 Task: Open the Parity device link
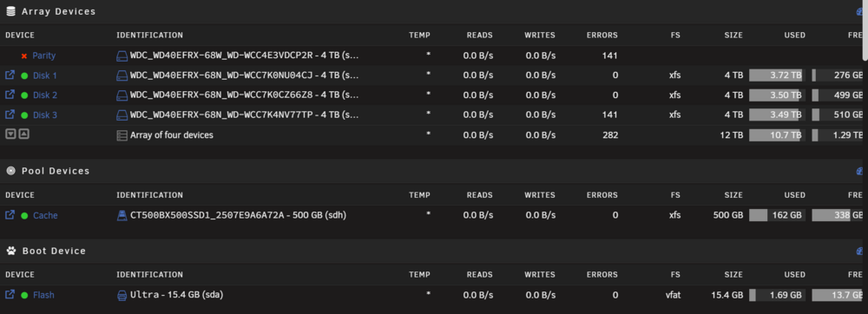[x=43, y=56]
